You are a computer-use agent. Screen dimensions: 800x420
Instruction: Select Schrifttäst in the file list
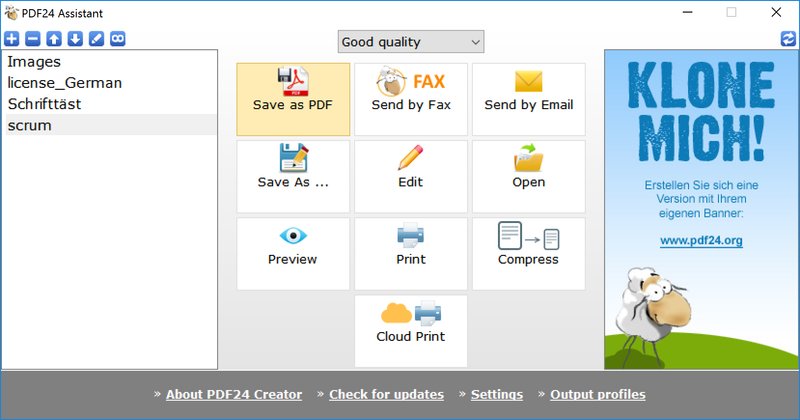111,104
